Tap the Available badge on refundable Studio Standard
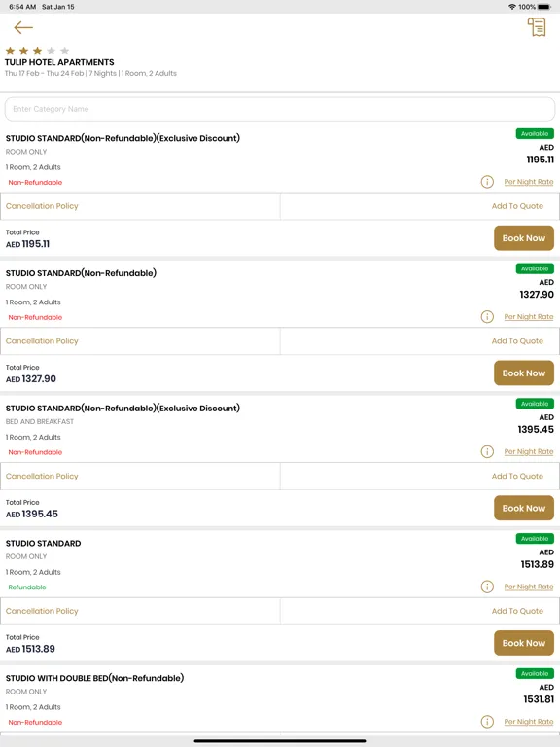The image size is (560, 747). [535, 538]
